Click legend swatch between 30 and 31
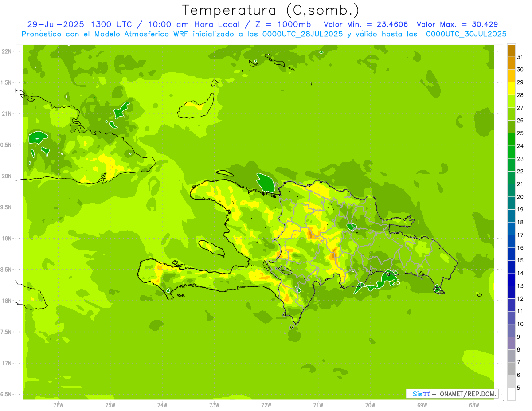Screen dimensions: 532x411 [511, 63]
